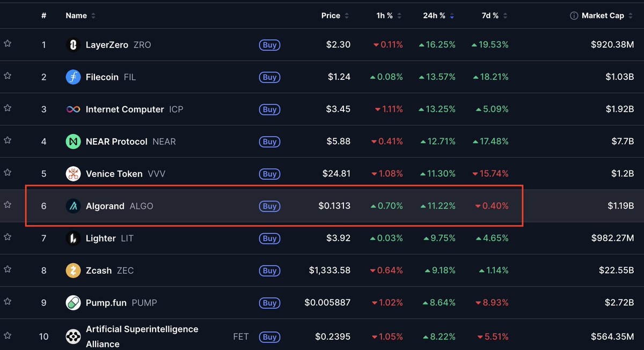Click Algorand price $0.1313
The height and width of the screenshot is (350, 644).
[x=334, y=206]
